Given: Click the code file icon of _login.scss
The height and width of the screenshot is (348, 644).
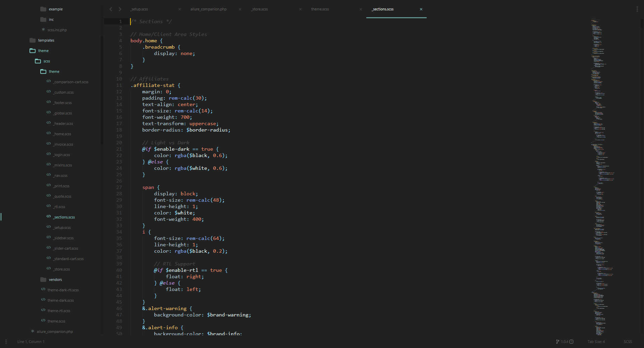Looking at the screenshot, I should pos(49,154).
